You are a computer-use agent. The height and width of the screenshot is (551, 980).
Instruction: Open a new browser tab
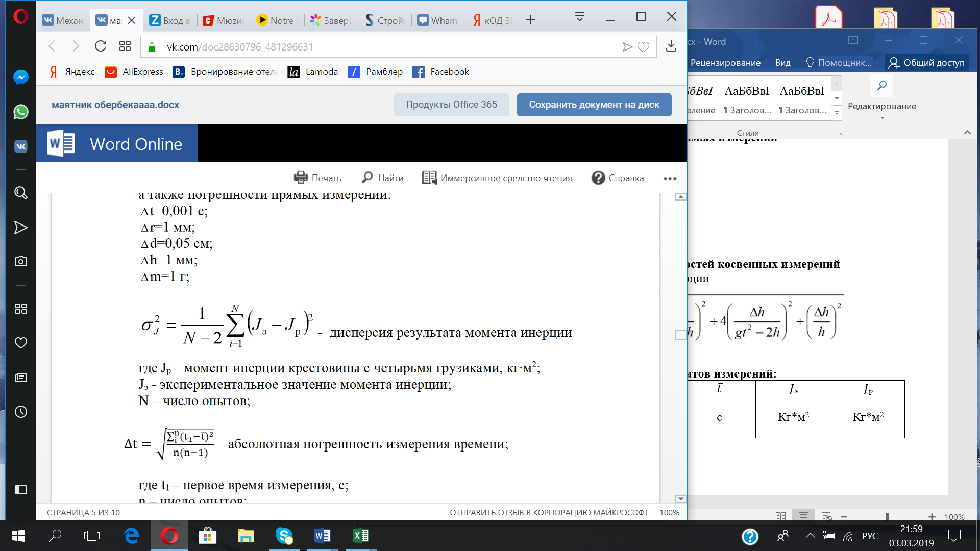click(x=530, y=20)
